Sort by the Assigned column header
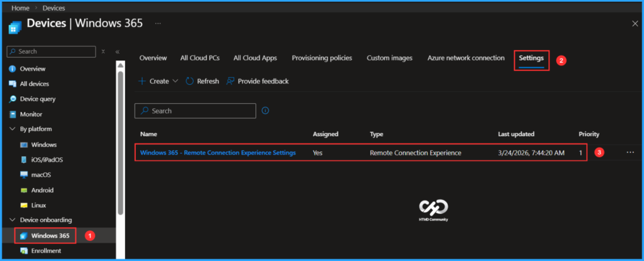Viewport: 644px width, 261px height. click(326, 134)
